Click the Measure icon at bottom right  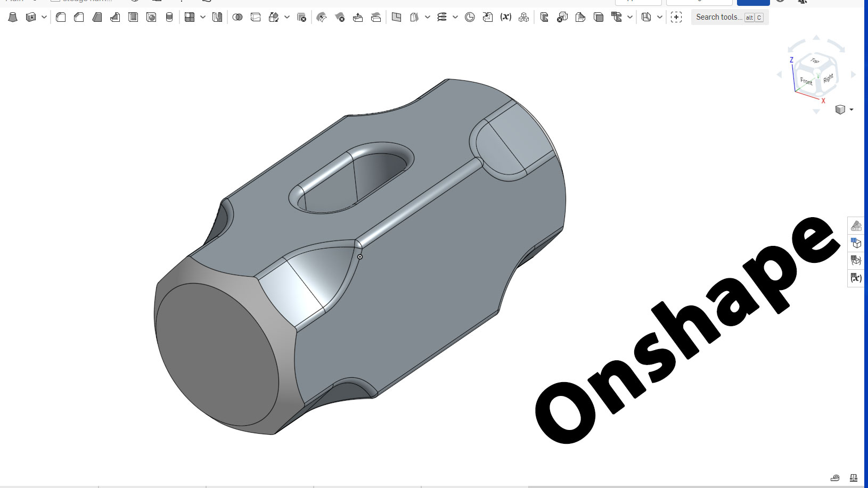(835, 478)
